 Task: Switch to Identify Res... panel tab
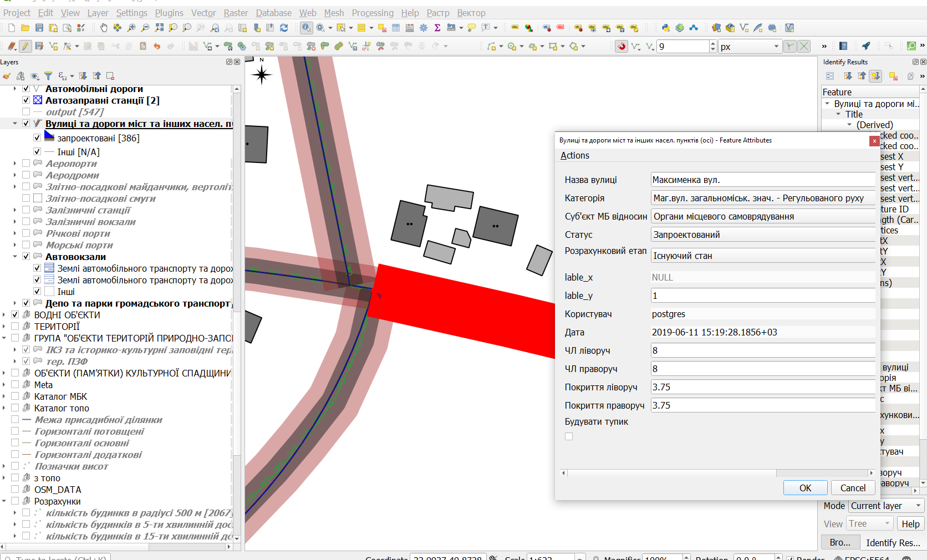click(x=893, y=543)
